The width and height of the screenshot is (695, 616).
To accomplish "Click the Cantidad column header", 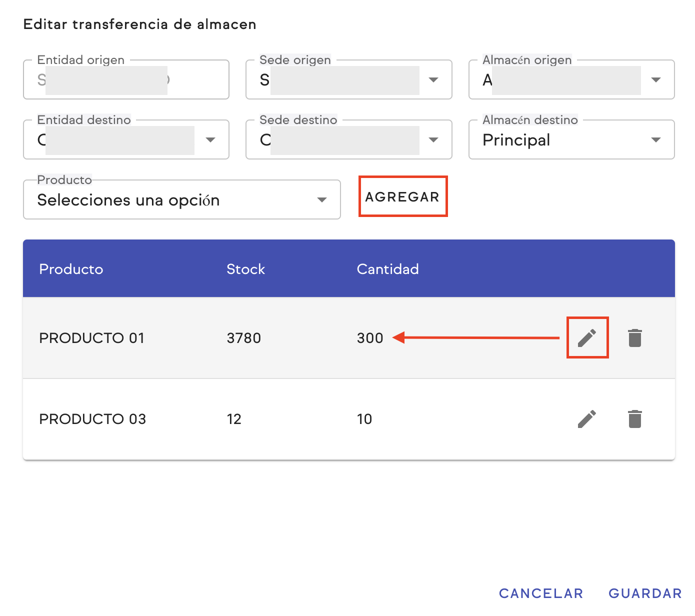I will pyautogui.click(x=387, y=269).
